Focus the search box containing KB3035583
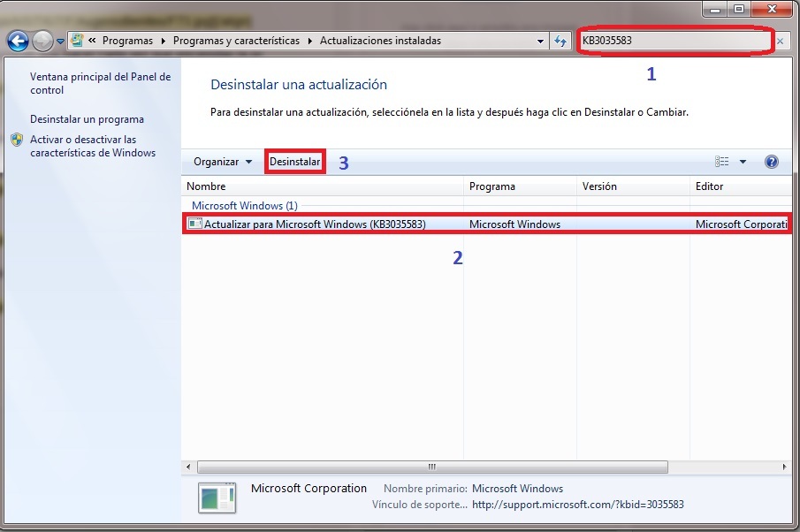This screenshot has width=800, height=532. point(675,41)
